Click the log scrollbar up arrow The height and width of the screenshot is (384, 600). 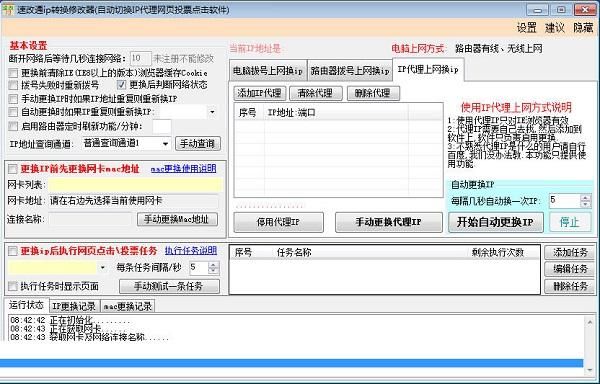click(590, 322)
